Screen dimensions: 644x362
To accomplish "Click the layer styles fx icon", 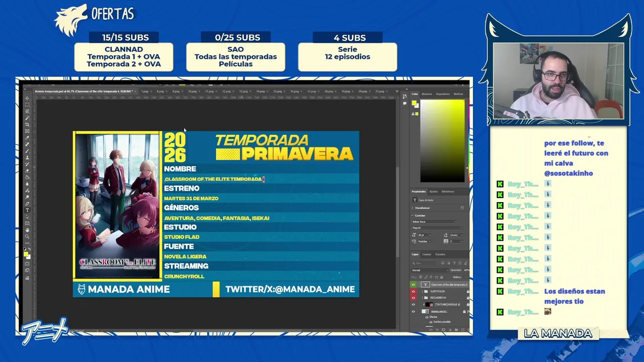I will (x=437, y=330).
